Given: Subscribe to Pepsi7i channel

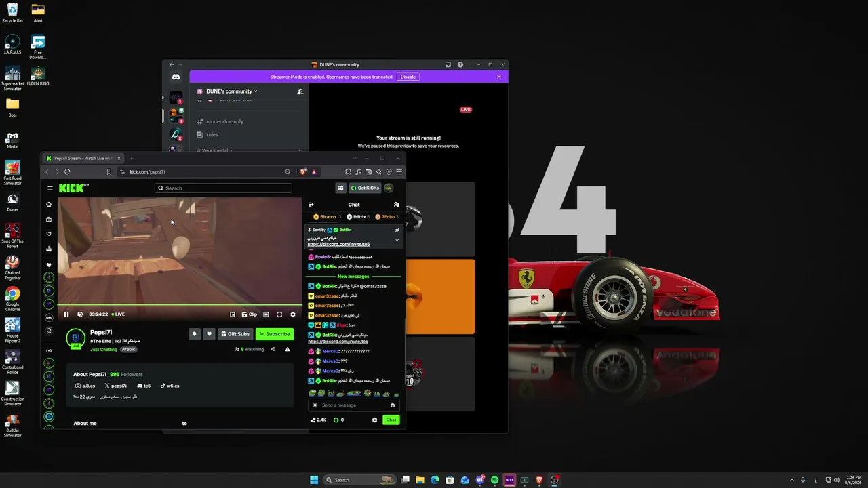Looking at the screenshot, I should tap(275, 334).
